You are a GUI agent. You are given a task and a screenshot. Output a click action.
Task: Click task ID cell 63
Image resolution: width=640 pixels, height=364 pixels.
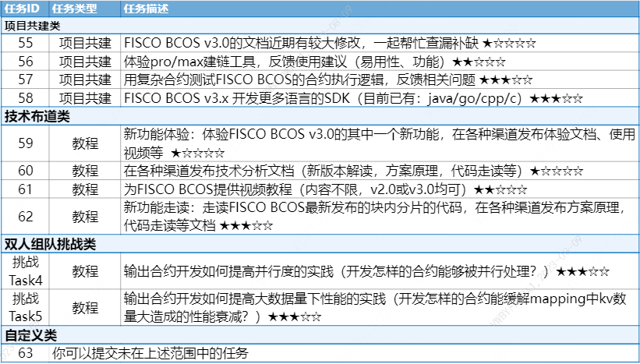[25, 353]
